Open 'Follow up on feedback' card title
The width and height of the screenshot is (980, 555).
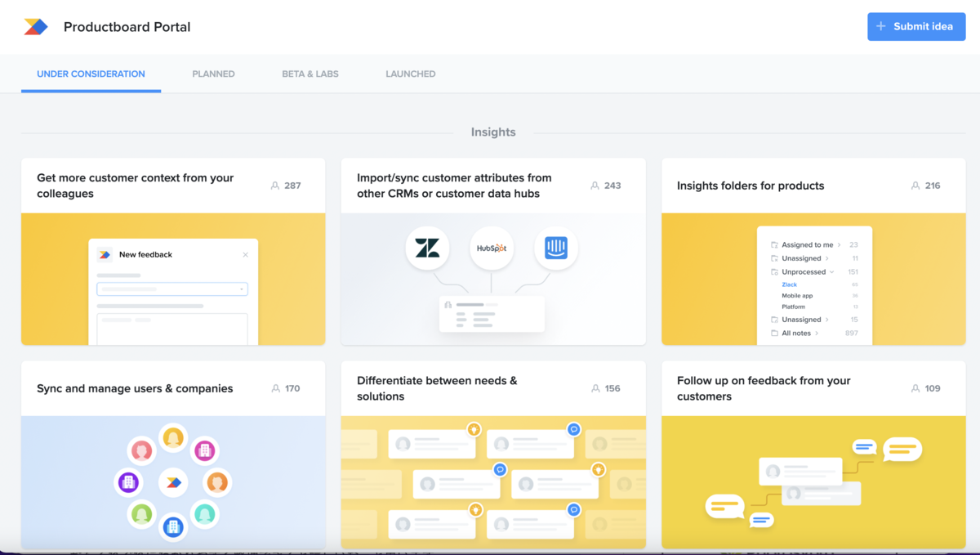coord(764,388)
